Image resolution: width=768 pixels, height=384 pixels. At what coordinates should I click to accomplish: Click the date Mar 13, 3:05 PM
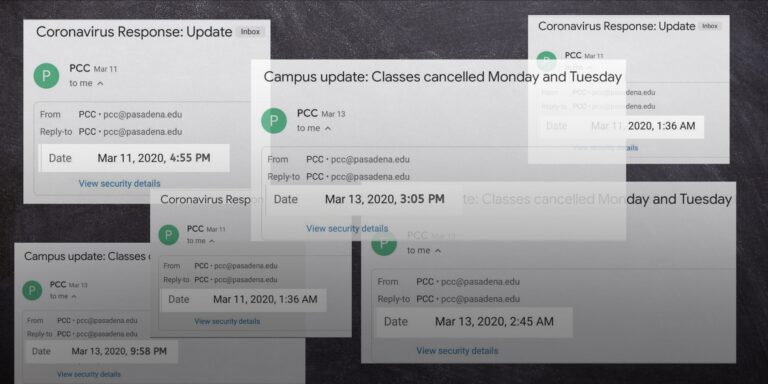[385, 199]
